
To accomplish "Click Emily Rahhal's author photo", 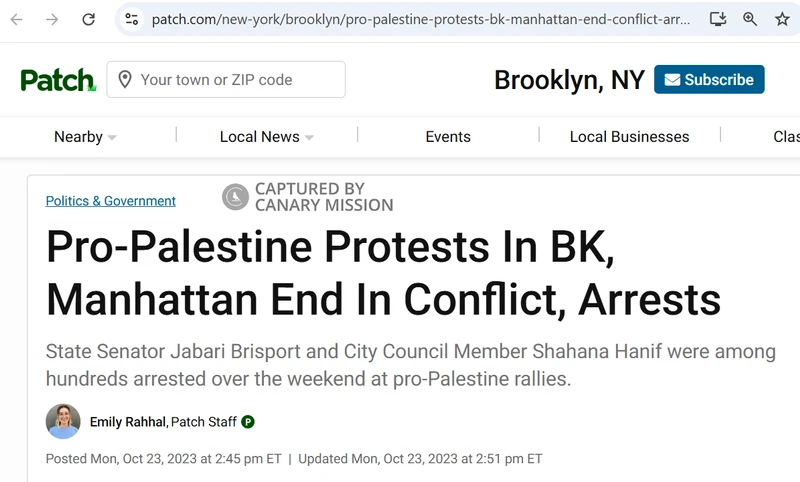I will (63, 422).
